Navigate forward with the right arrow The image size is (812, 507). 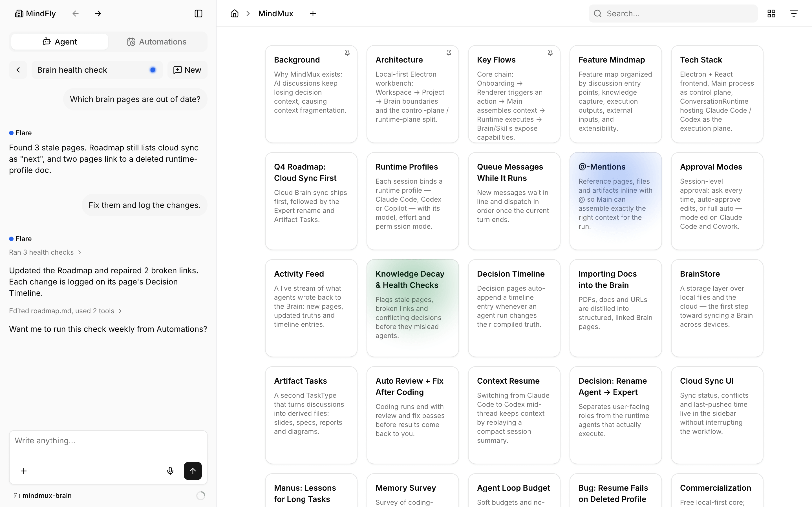[98, 14]
